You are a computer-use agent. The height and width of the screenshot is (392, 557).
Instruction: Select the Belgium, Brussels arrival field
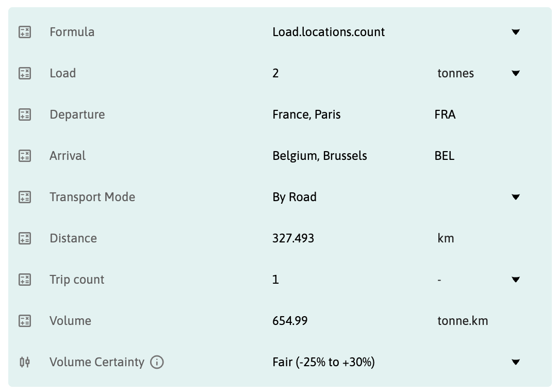point(320,156)
